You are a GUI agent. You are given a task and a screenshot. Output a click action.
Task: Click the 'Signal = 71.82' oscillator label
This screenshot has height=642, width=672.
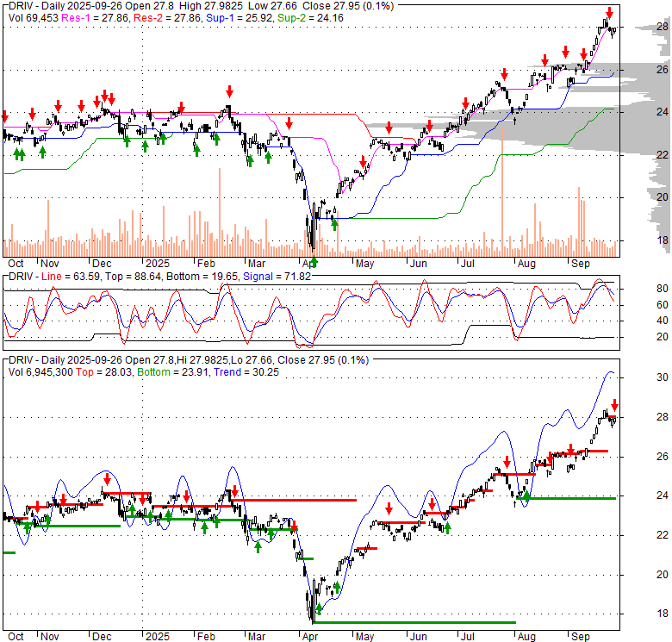[277, 277]
